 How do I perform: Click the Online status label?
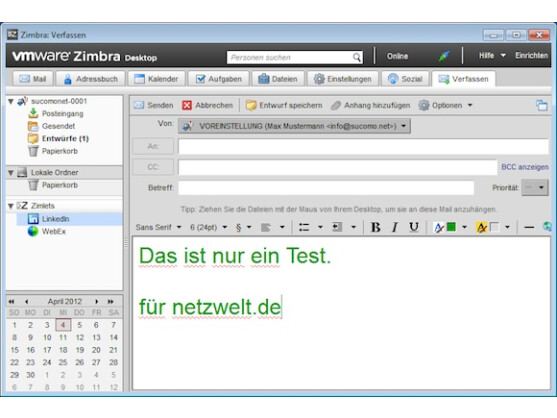click(398, 56)
